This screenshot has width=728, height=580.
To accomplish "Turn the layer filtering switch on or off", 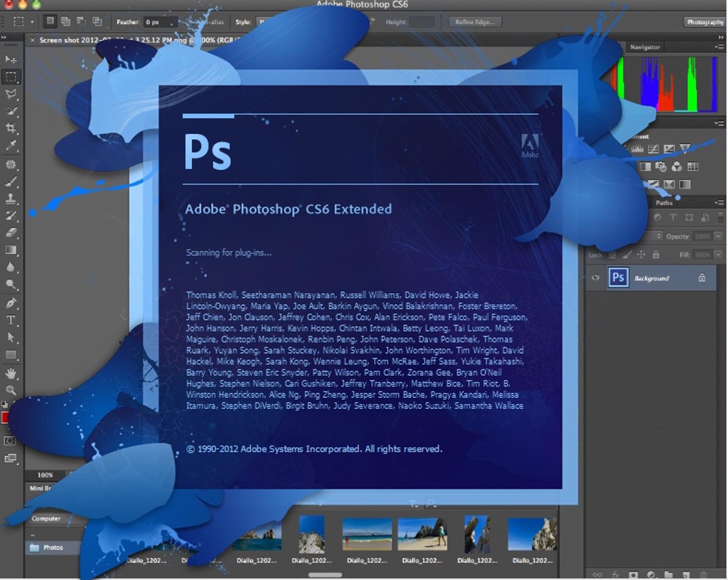I will tap(721, 217).
